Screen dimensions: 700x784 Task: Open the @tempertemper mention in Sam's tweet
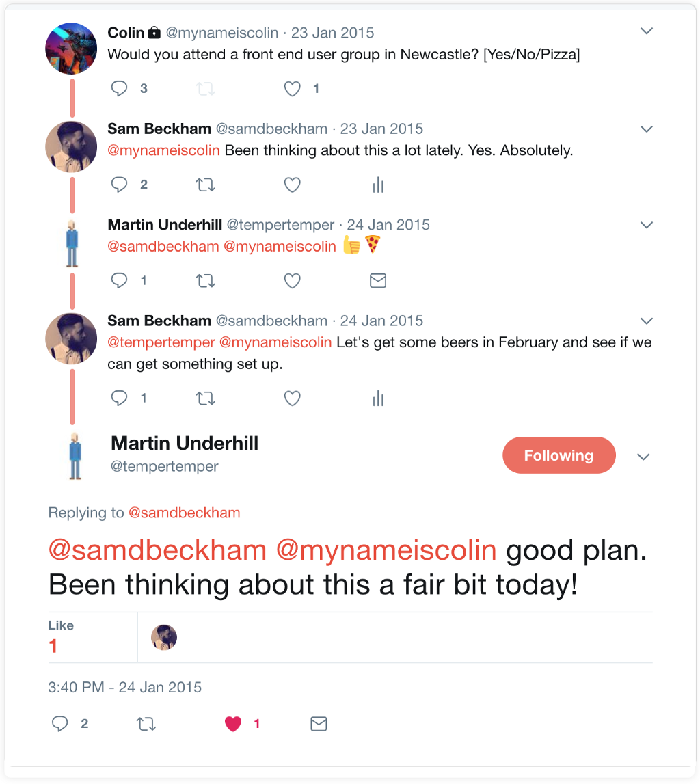pos(161,342)
